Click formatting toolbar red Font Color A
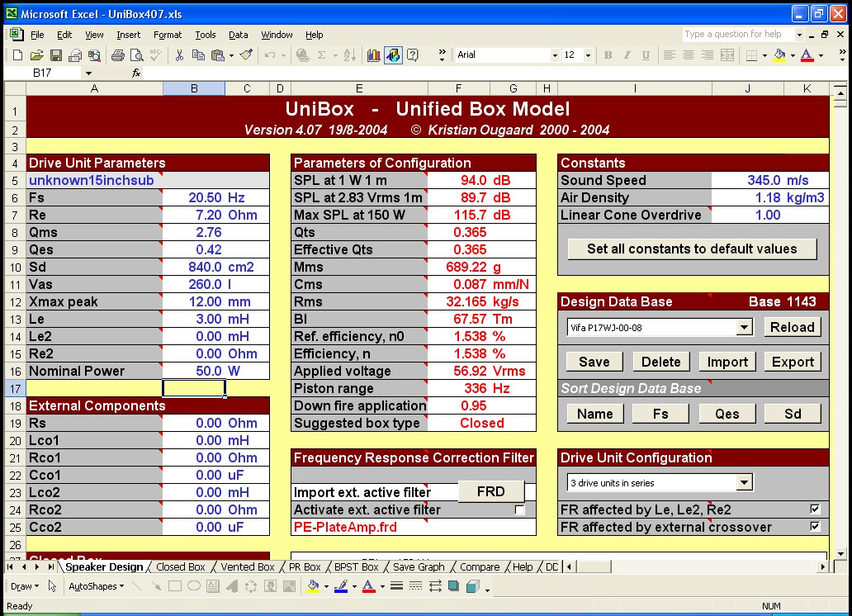Image resolution: width=852 pixels, height=616 pixels. (x=807, y=55)
